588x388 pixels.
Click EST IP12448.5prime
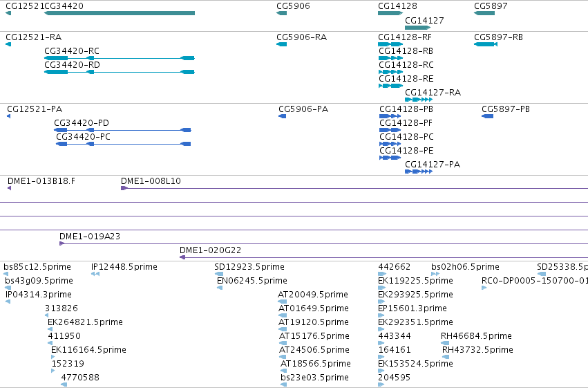click(x=95, y=274)
